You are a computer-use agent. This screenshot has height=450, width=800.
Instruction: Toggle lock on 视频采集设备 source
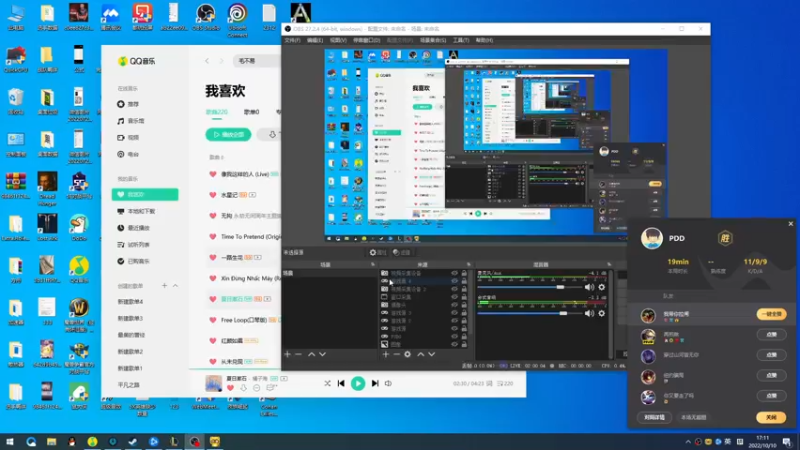click(x=464, y=273)
